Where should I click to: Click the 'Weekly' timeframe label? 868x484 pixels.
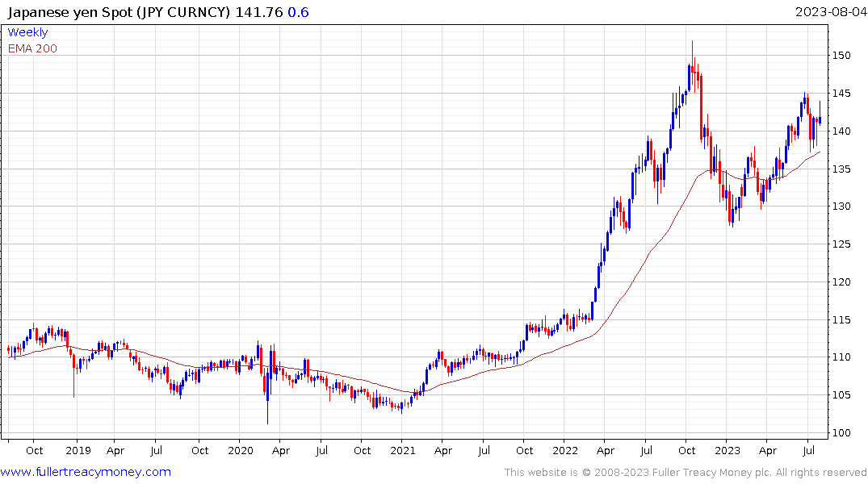tap(27, 32)
